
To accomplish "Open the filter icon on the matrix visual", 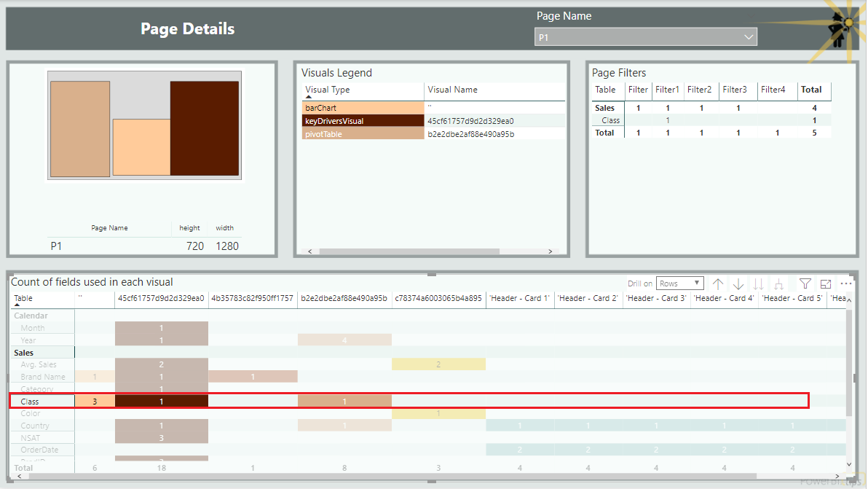I will [805, 283].
